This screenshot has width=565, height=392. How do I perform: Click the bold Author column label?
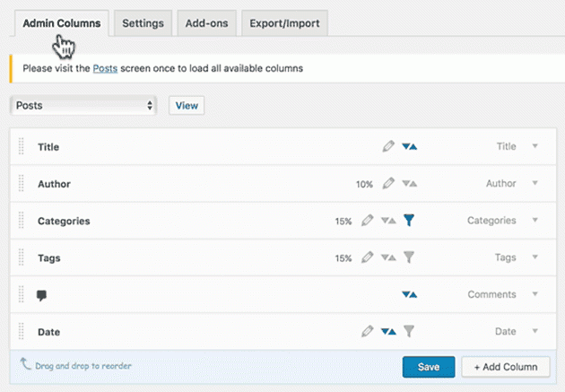54,184
